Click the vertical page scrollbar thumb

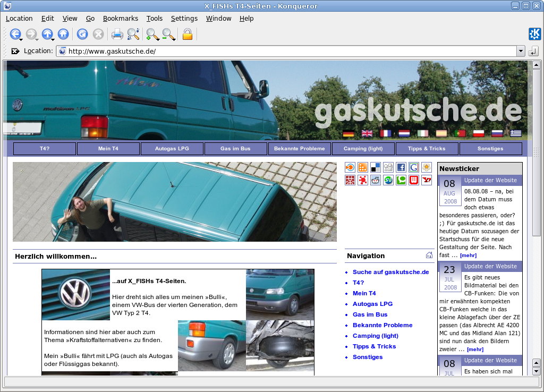(x=536, y=152)
